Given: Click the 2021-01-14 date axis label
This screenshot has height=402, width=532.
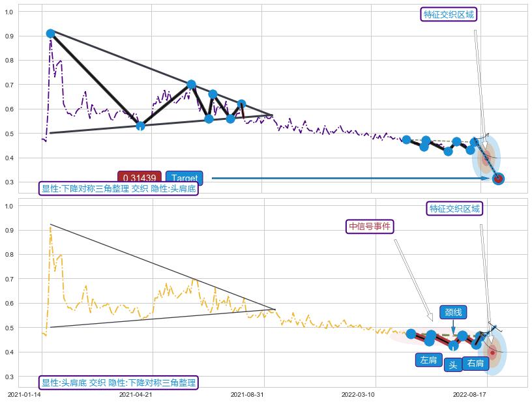Looking at the screenshot, I should click(24, 394).
